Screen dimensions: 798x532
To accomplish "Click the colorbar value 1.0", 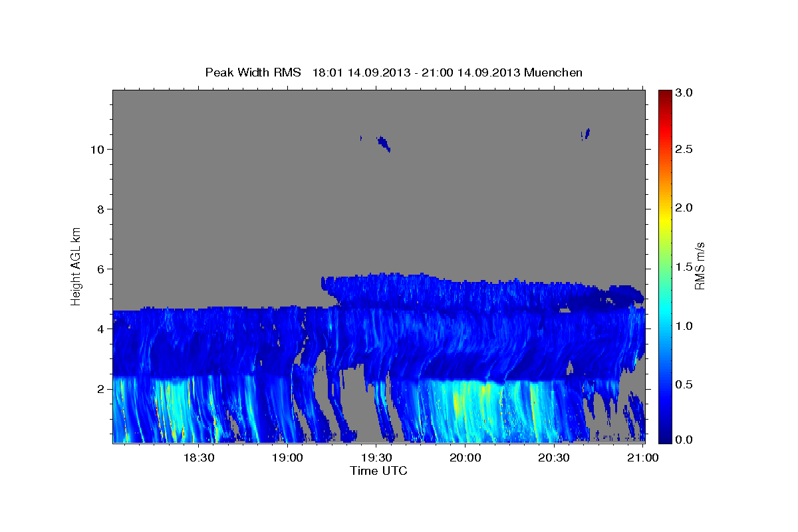I will [x=685, y=326].
